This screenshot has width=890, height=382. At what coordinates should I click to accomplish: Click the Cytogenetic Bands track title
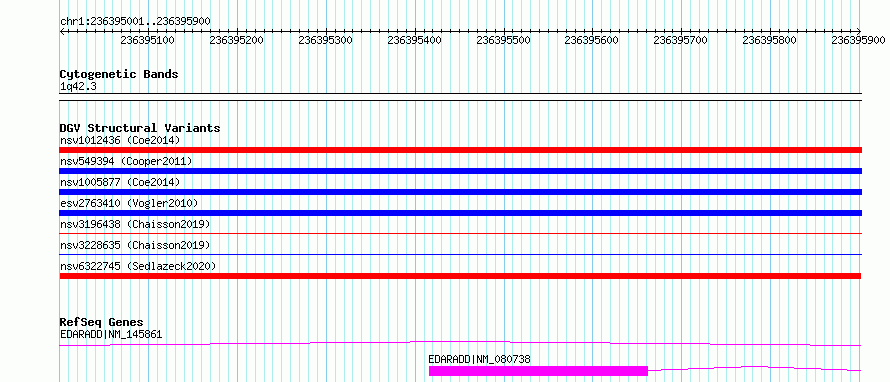(x=119, y=74)
